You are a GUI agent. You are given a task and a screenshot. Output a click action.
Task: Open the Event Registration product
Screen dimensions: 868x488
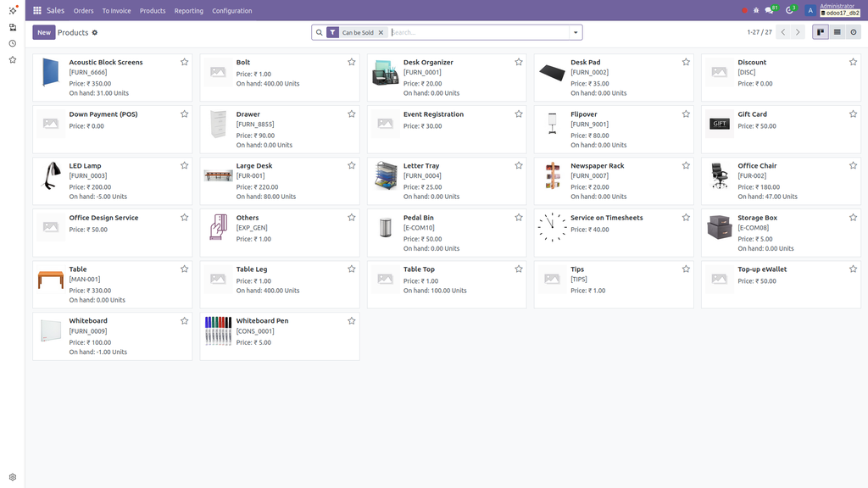447,130
